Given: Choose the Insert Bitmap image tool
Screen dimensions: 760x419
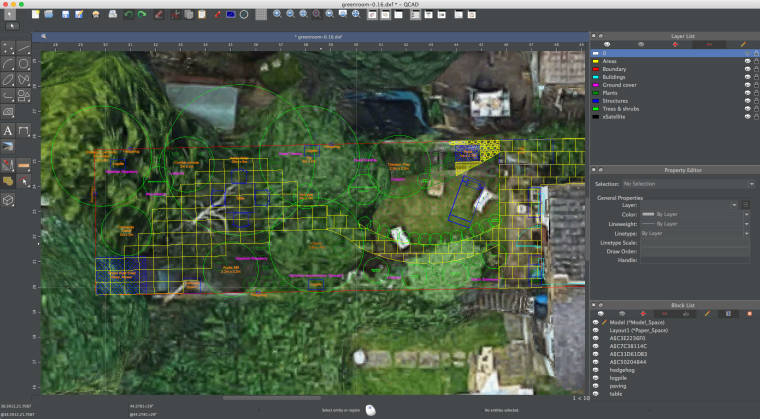Looking at the screenshot, I should coord(8,146).
